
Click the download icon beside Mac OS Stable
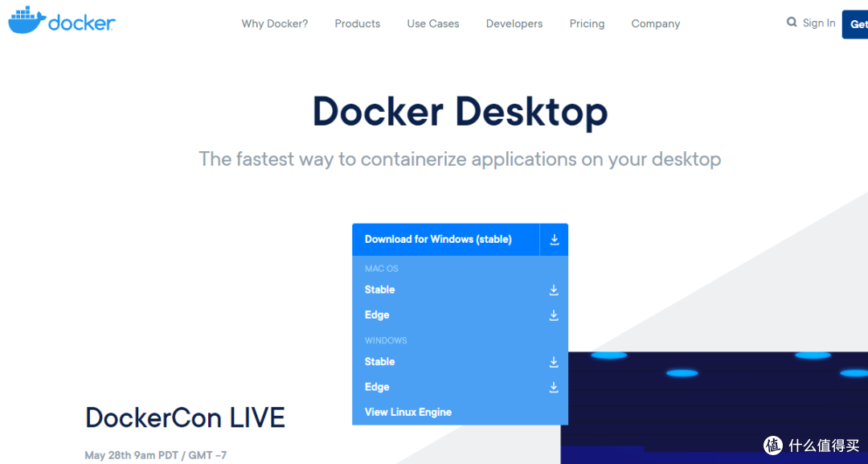point(554,289)
